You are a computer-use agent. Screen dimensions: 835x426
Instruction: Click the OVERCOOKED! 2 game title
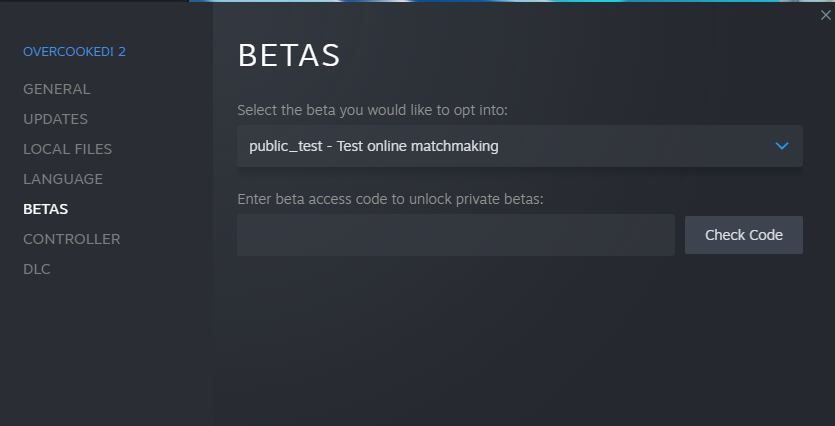click(x=75, y=52)
